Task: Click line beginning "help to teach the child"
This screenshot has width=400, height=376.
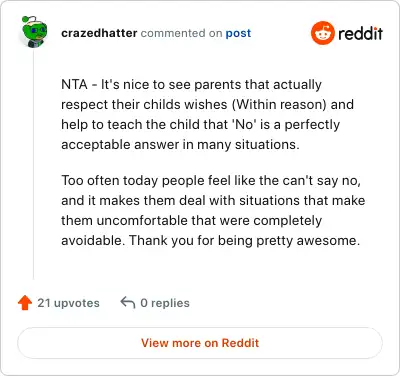Action: [201, 125]
